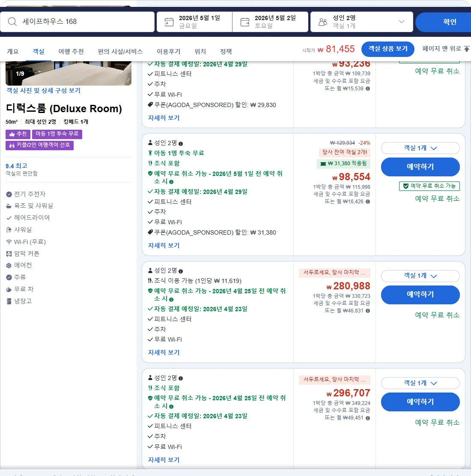Viewport: 471px width, 476px height.
Task: Open the 여행 추천 tab
Action: click(71, 52)
